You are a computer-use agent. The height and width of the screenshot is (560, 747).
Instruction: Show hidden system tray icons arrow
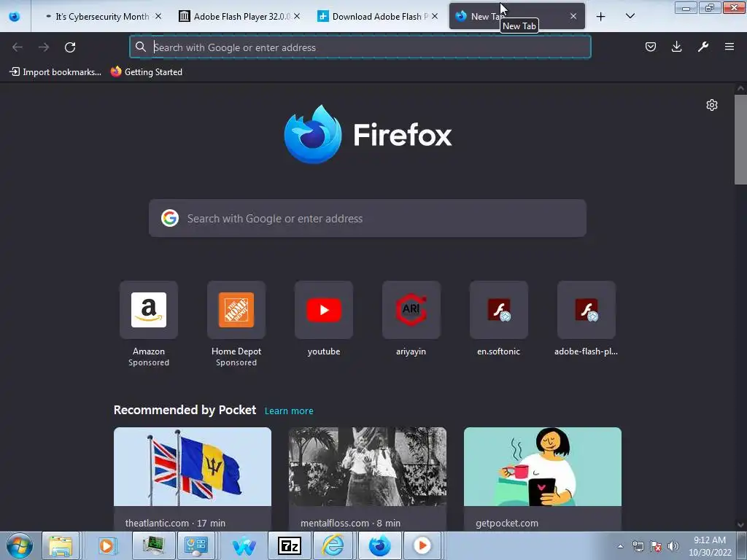point(620,546)
